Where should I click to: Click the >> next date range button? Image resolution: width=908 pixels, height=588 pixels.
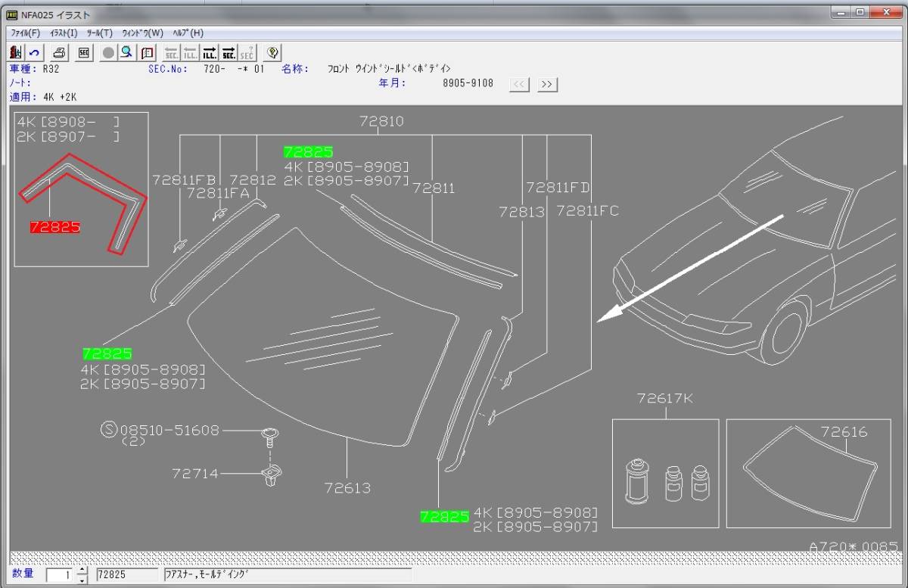(x=548, y=84)
